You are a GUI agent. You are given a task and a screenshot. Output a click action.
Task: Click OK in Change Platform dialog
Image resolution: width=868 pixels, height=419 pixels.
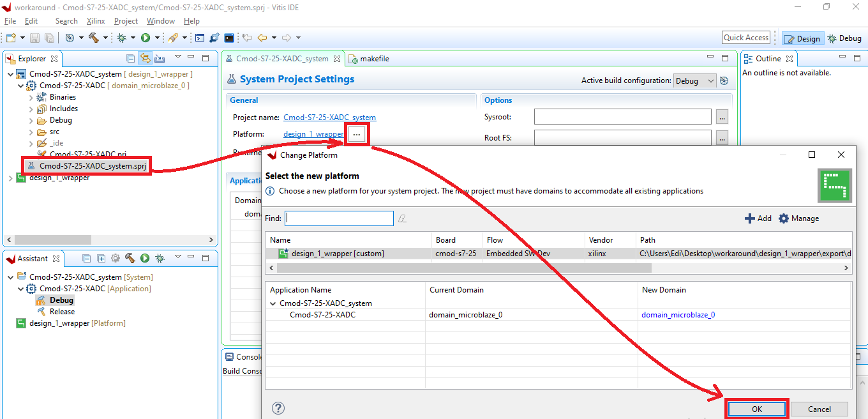click(757, 409)
